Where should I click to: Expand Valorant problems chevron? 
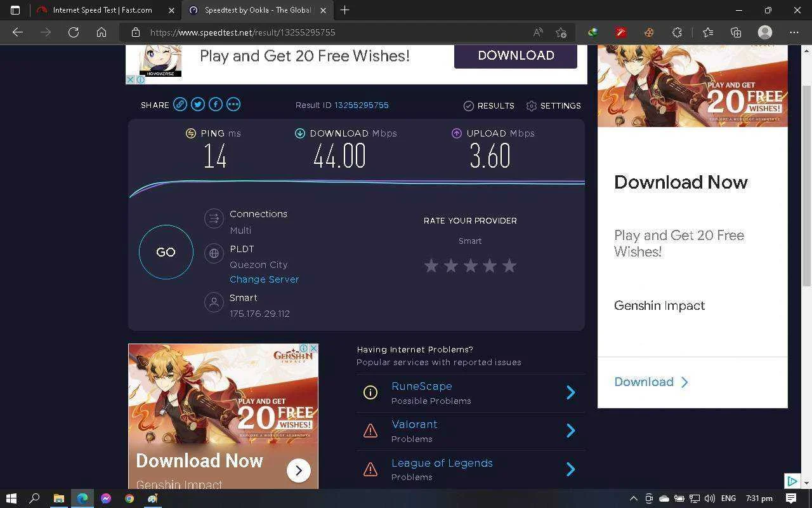571,431
